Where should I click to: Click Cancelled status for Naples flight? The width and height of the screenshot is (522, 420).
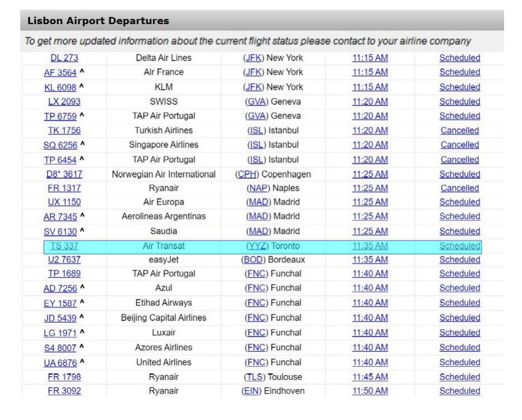[x=460, y=188]
